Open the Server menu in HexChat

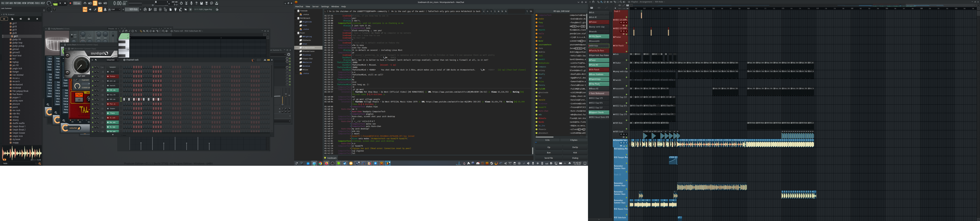(315, 6)
